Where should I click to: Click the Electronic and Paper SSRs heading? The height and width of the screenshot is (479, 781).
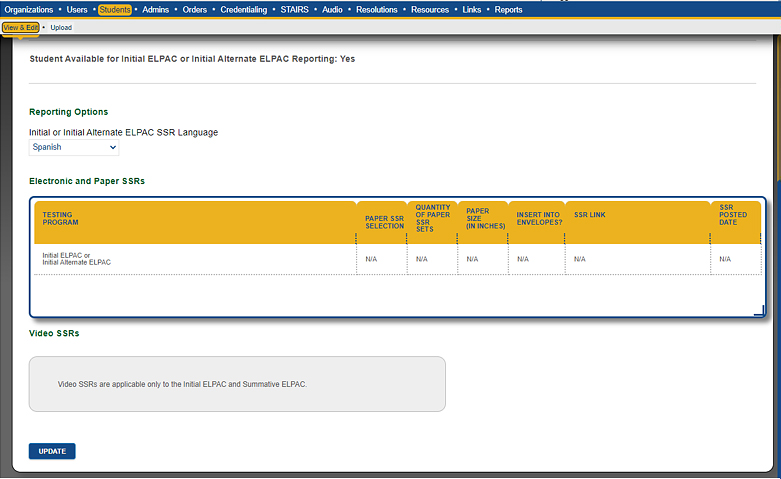pos(87,181)
